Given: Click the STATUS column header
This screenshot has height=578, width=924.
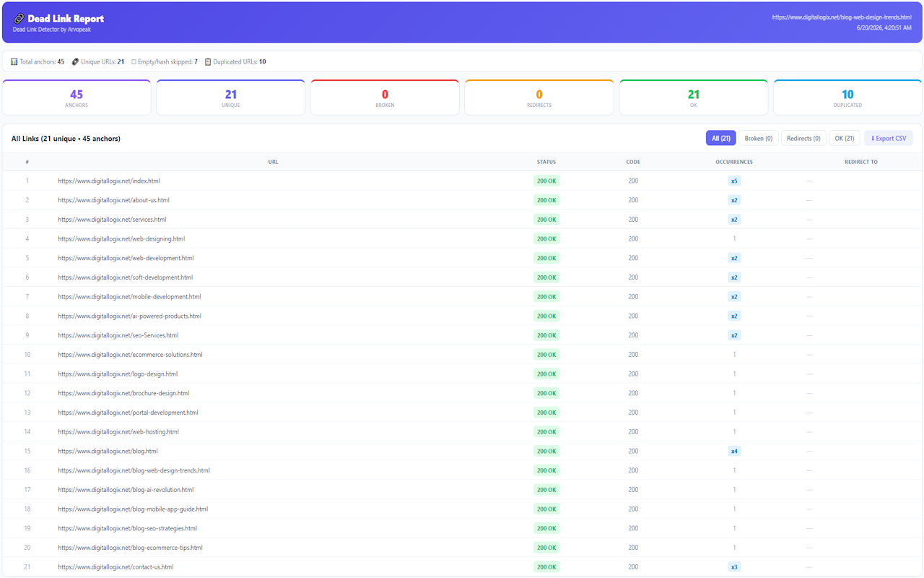Looking at the screenshot, I should tap(546, 162).
